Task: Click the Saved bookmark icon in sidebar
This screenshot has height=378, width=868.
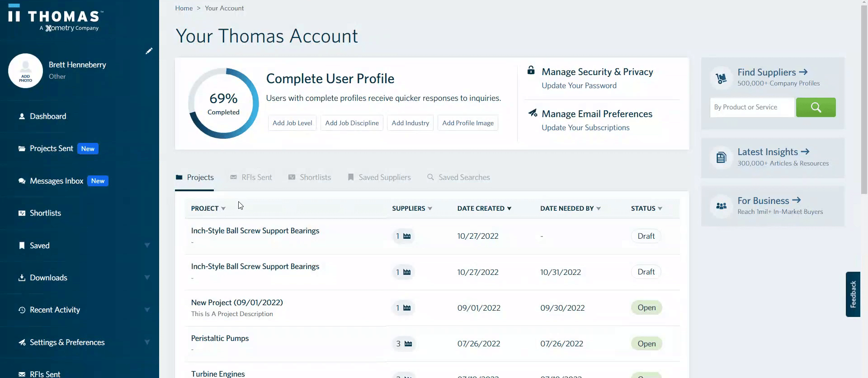Action: 22,246
